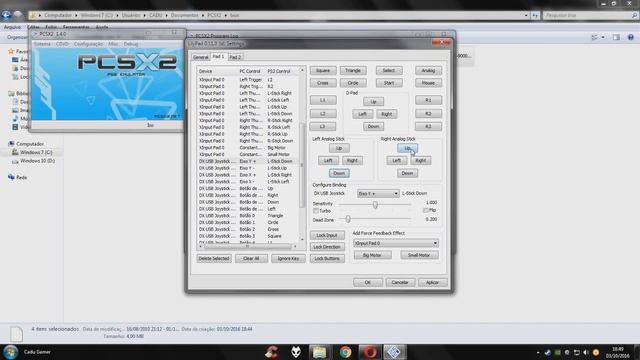Enable the Flip checkbox

[x=426, y=210]
